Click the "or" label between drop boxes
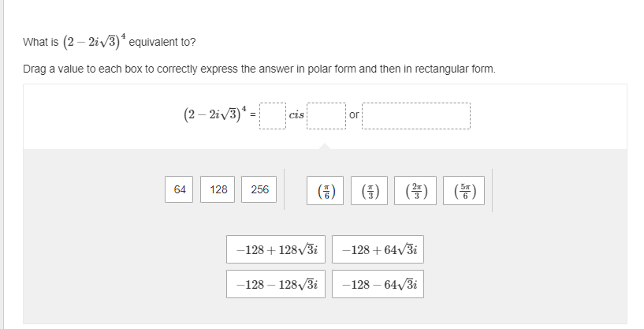This screenshot has width=644, height=329. coord(354,115)
